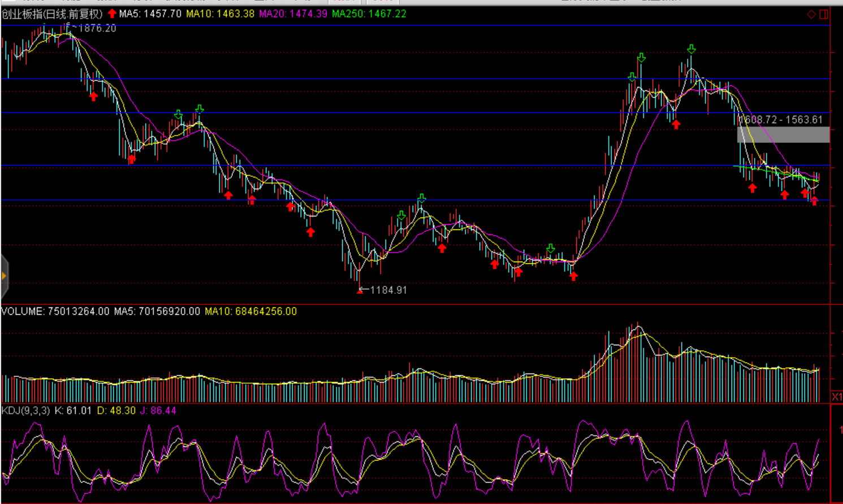Expand the left side panel arrow handle
This screenshot has height=504, width=843.
[x=4, y=276]
